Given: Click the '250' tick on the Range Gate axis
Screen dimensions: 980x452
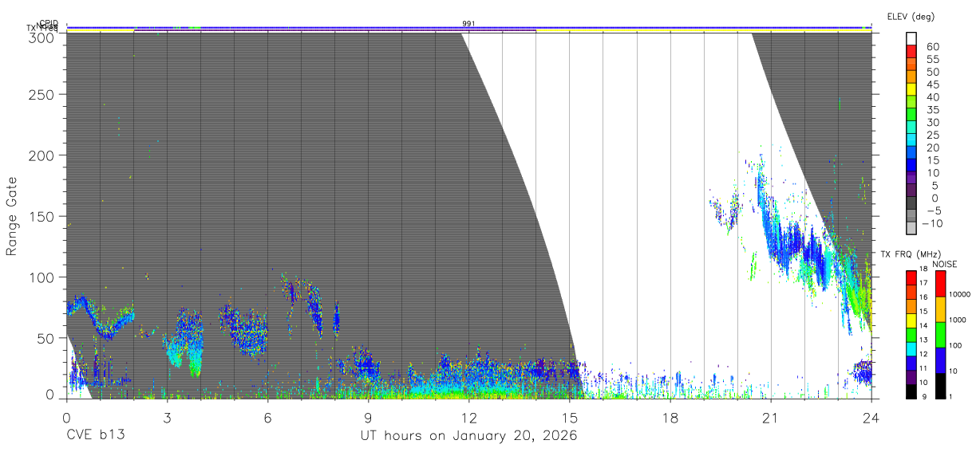Looking at the screenshot, I should tap(43, 95).
